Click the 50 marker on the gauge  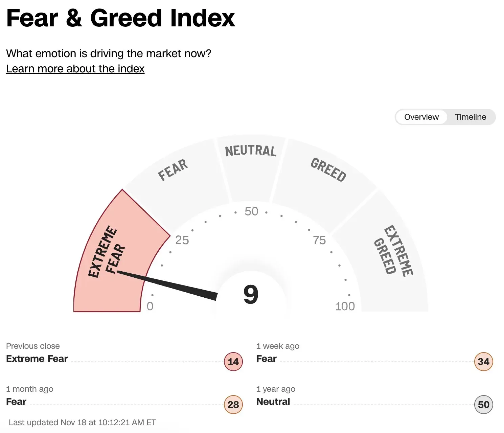click(x=252, y=211)
